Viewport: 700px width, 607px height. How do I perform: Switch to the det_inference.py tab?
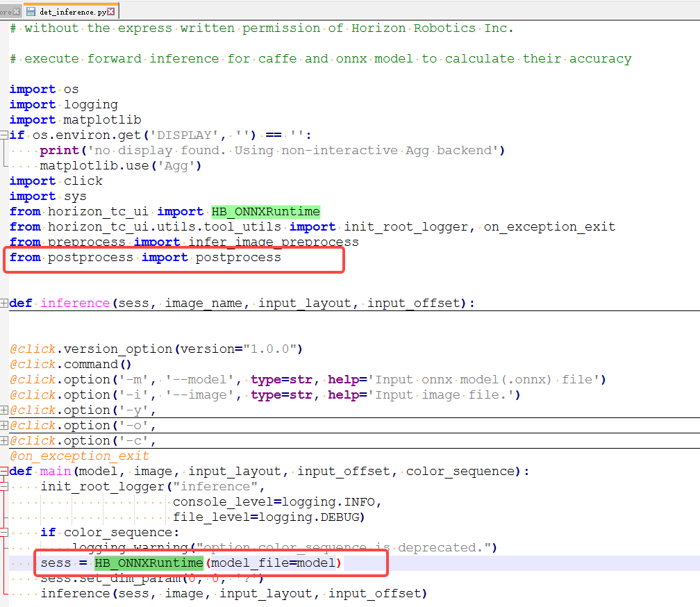click(x=72, y=12)
